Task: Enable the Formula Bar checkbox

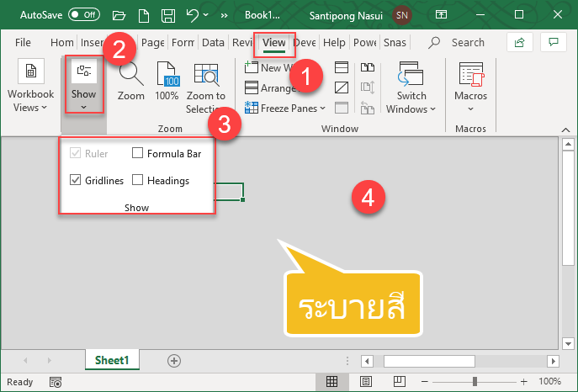Action: 138,153
